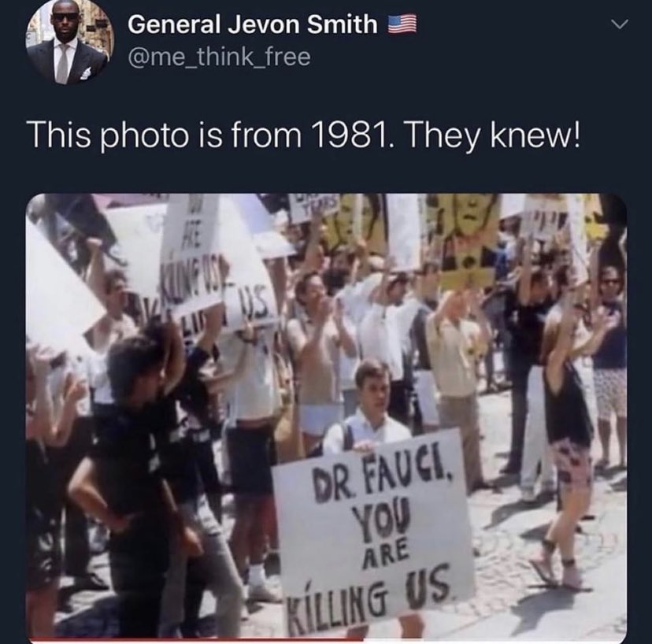652x644 pixels.
Task: Expand the tweet options chevron
Action: pyautogui.click(x=620, y=24)
